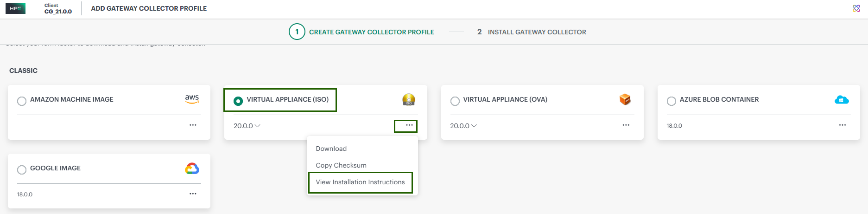Go to step 2 Install Gateway Collector

531,32
